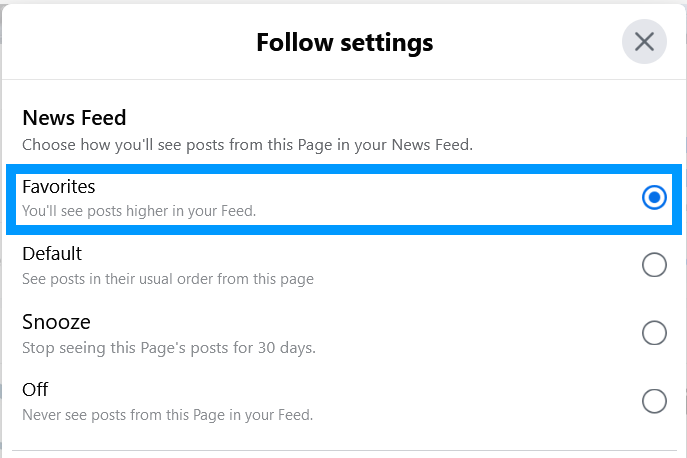
Task: Select the Off radio button
Action: pos(654,401)
